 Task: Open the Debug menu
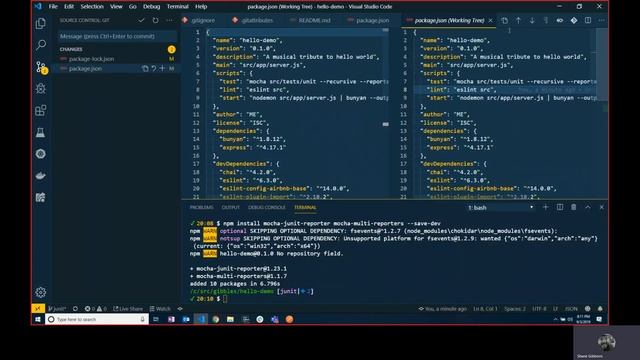pos(151,7)
